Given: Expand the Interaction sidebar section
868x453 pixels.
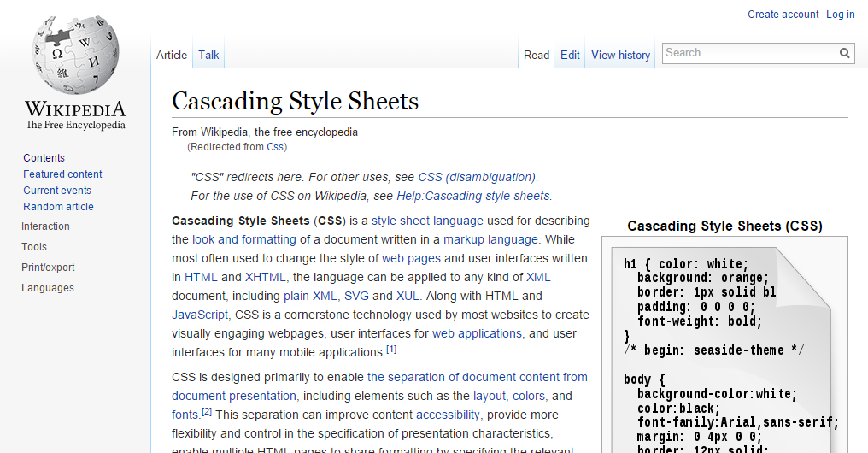Looking at the screenshot, I should 45,226.
